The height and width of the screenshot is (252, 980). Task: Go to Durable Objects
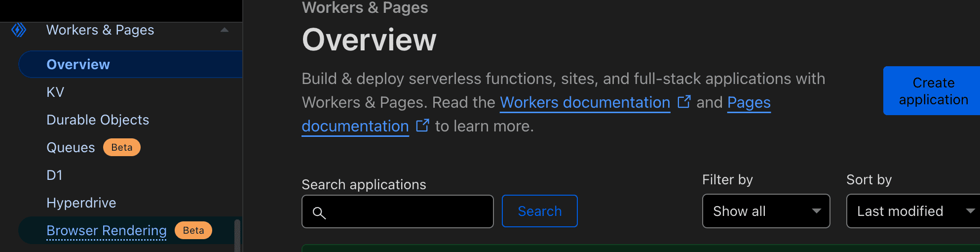[98, 120]
